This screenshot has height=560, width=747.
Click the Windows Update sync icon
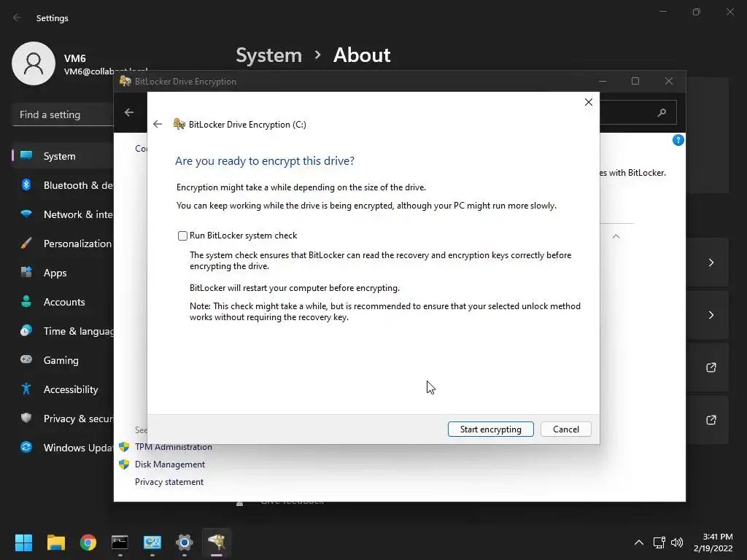(26, 447)
